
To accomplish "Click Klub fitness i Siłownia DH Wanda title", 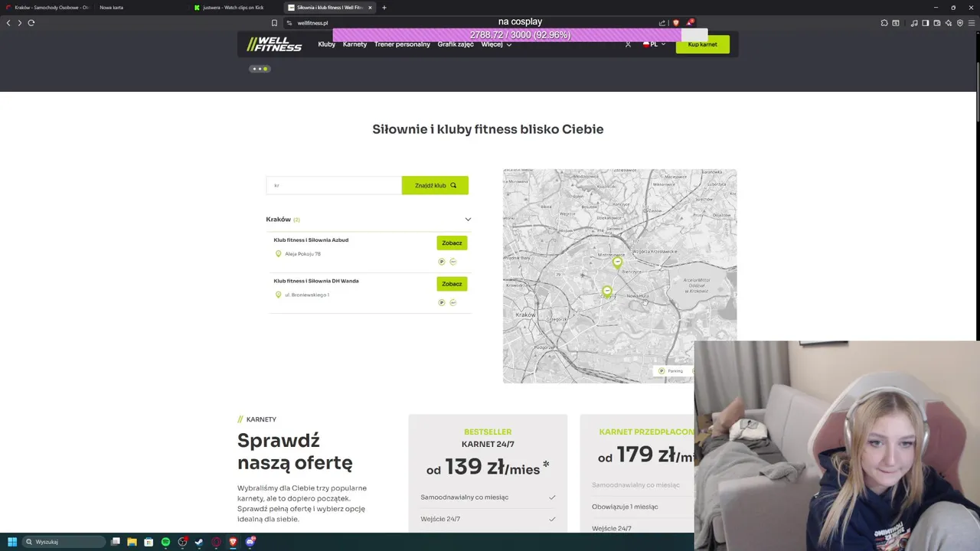I will coord(316,281).
